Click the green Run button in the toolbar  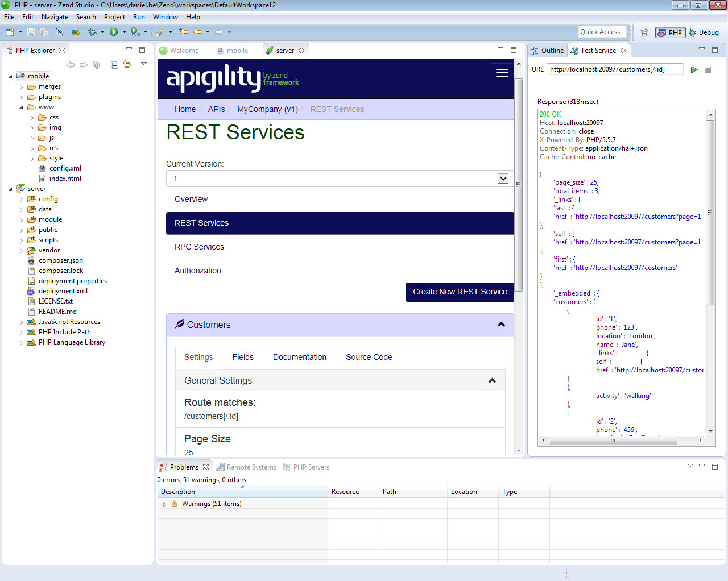114,32
